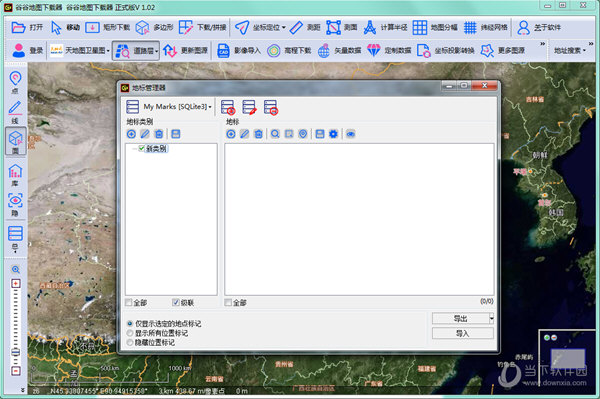Click the 导入 import button
Screen dimensions: 600x399
pos(463,334)
